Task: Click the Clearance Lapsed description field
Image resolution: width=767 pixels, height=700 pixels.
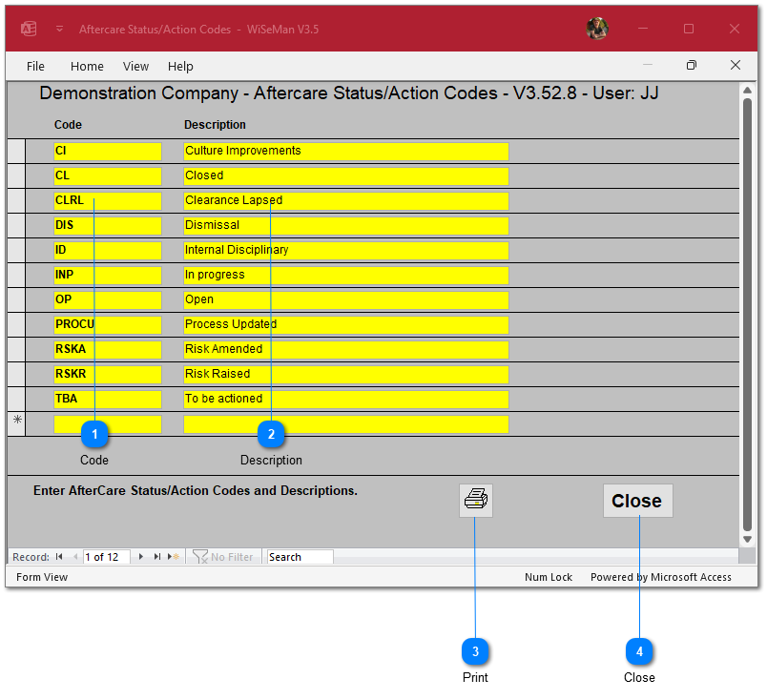Action: 345,200
